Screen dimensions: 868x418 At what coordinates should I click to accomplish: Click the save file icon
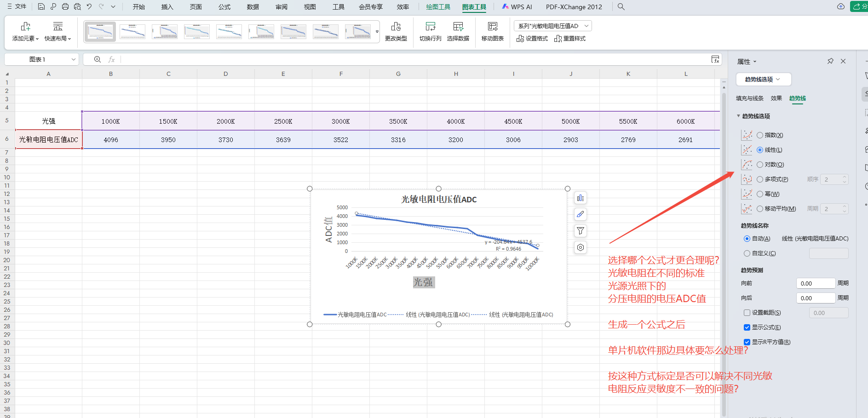(x=41, y=6)
